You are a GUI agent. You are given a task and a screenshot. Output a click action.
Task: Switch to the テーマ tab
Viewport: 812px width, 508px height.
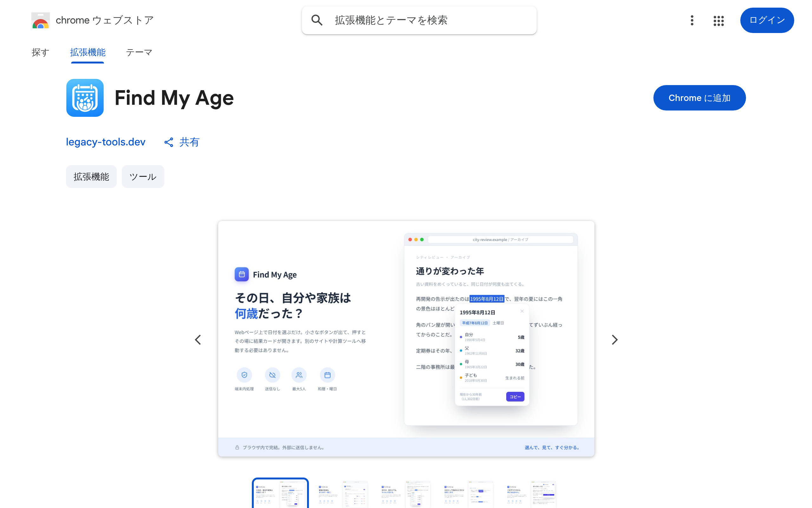point(139,52)
